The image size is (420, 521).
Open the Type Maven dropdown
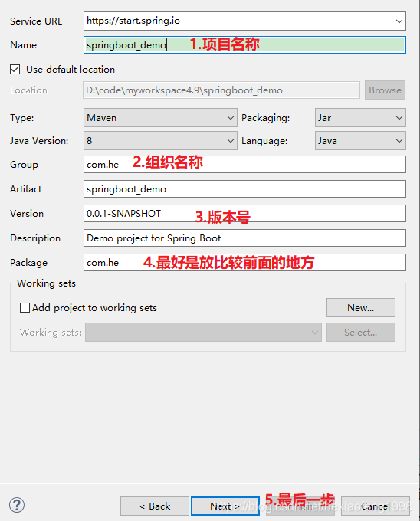[160, 118]
